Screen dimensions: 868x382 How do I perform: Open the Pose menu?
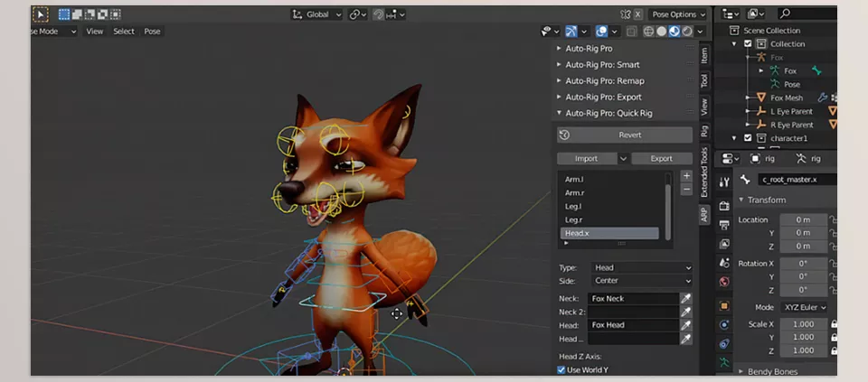point(152,32)
